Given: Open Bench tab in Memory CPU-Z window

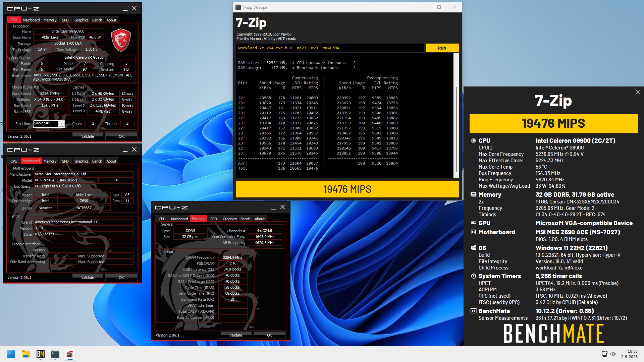Looking at the screenshot, I should (x=246, y=219).
